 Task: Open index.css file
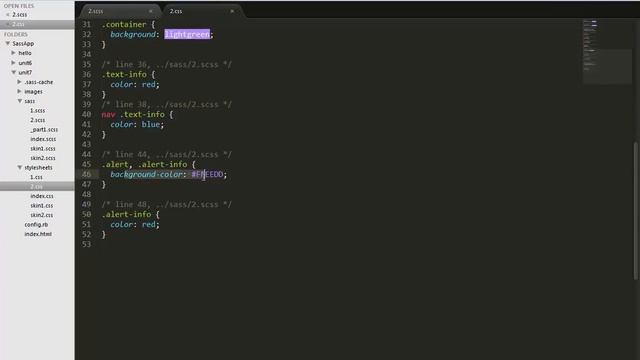(x=42, y=196)
